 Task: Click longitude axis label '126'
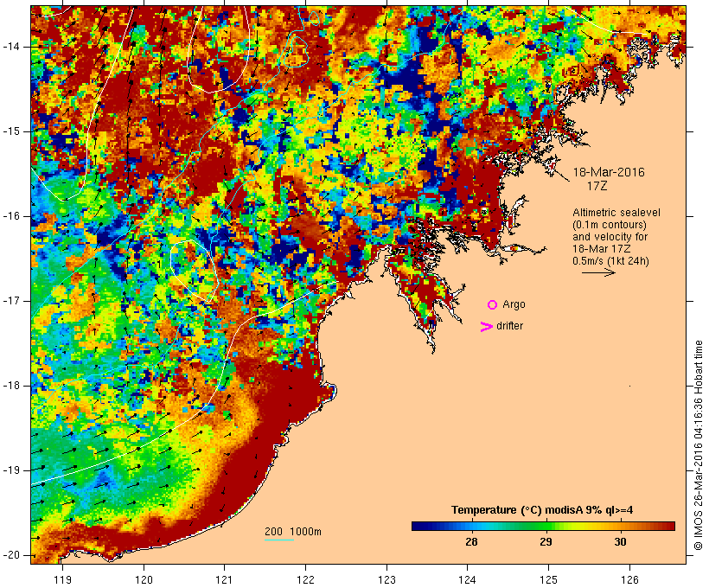coord(629,579)
